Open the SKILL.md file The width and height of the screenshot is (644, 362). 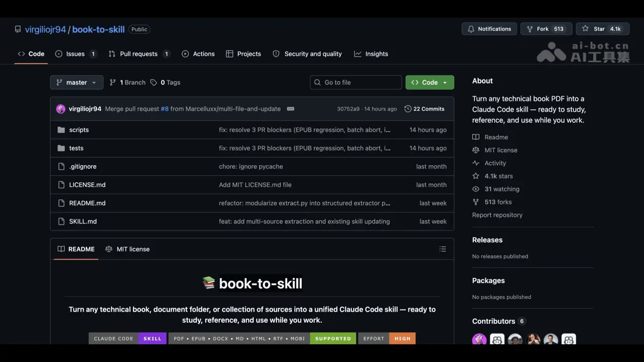83,221
